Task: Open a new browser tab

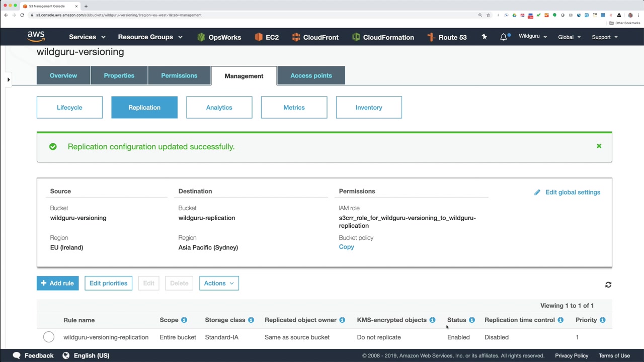Action: click(86, 6)
